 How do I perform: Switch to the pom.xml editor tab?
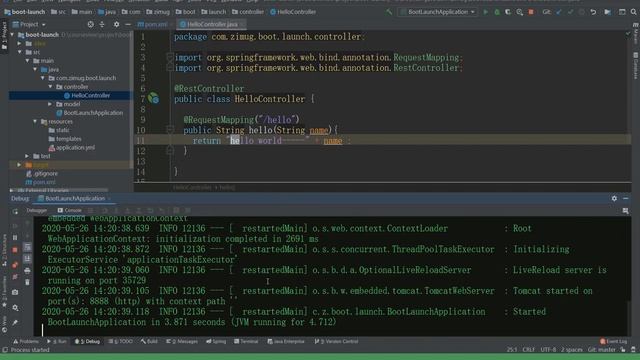pos(153,24)
